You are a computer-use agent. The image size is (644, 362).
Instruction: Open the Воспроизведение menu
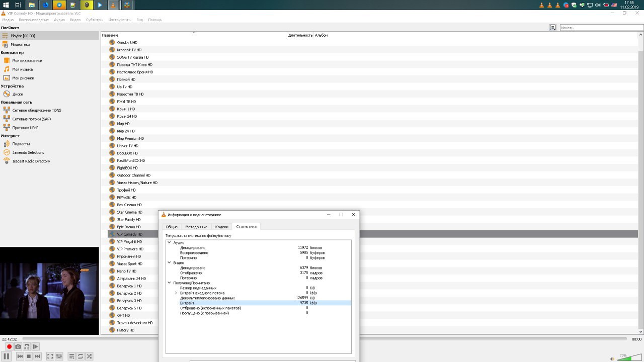tap(34, 20)
